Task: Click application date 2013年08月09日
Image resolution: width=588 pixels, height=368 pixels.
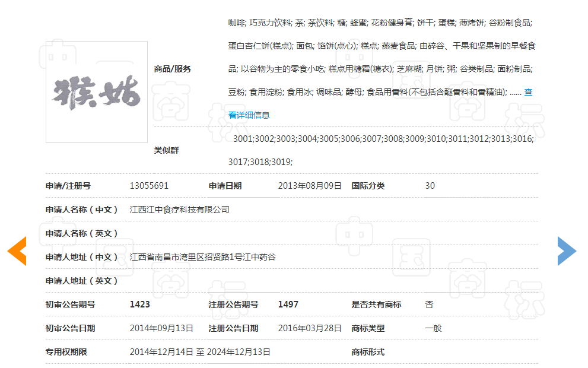Action: [x=310, y=186]
